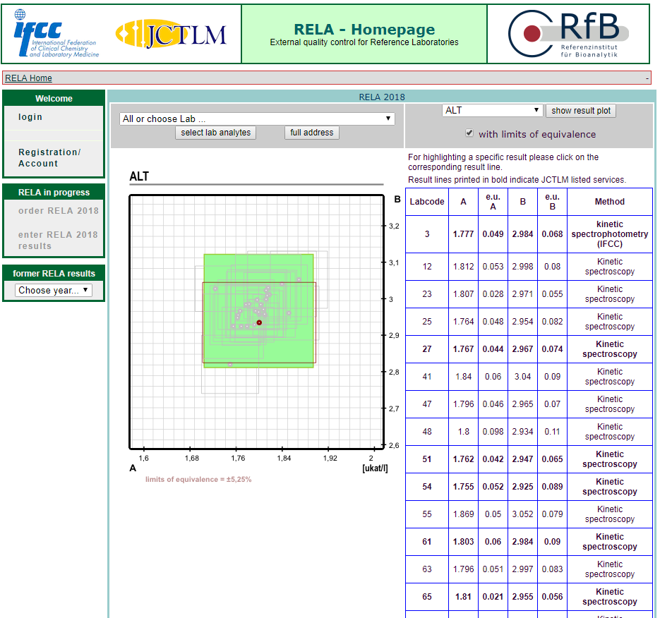Click the IFCC logo in the header
Viewport: 672px width, 618px height.
(56, 34)
